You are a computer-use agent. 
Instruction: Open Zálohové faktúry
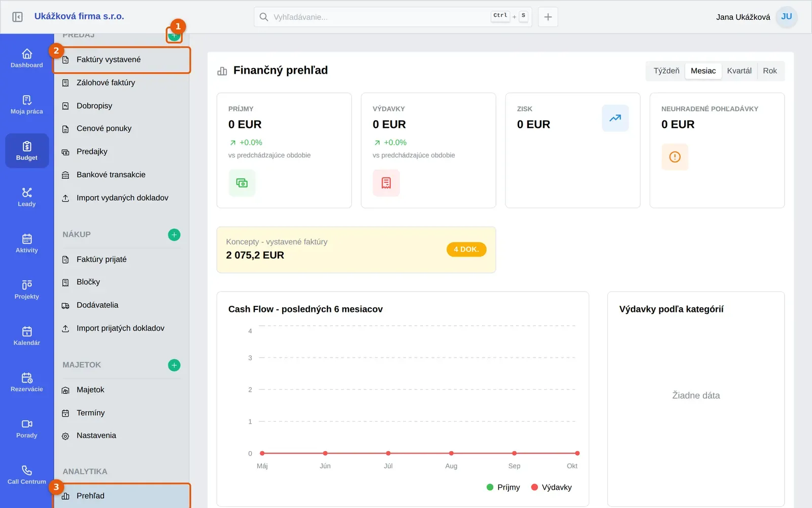pos(122,83)
